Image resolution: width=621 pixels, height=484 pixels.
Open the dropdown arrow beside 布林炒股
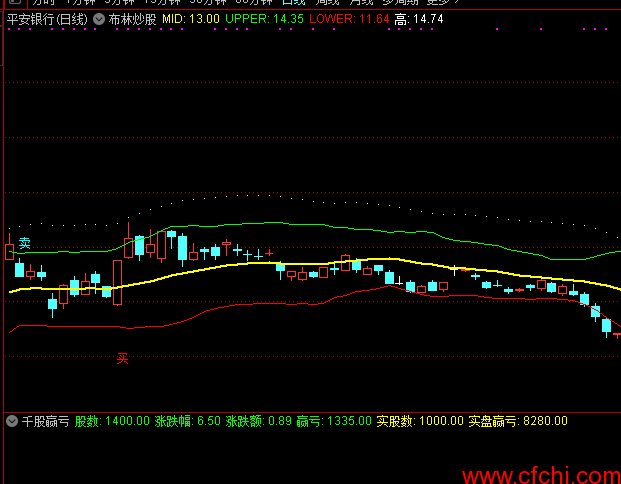point(99,19)
